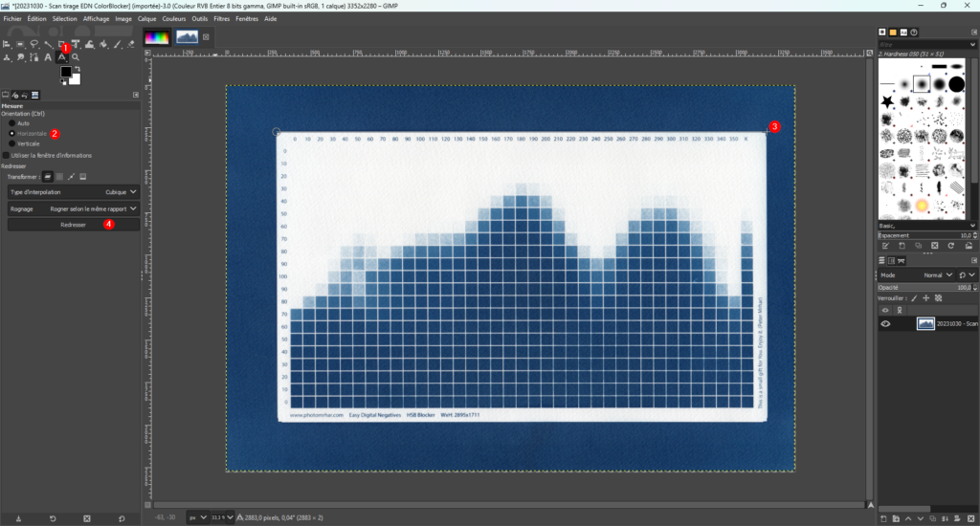Viewport: 980px width, 526px height.
Task: Delete the selected brush
Action: click(x=934, y=246)
